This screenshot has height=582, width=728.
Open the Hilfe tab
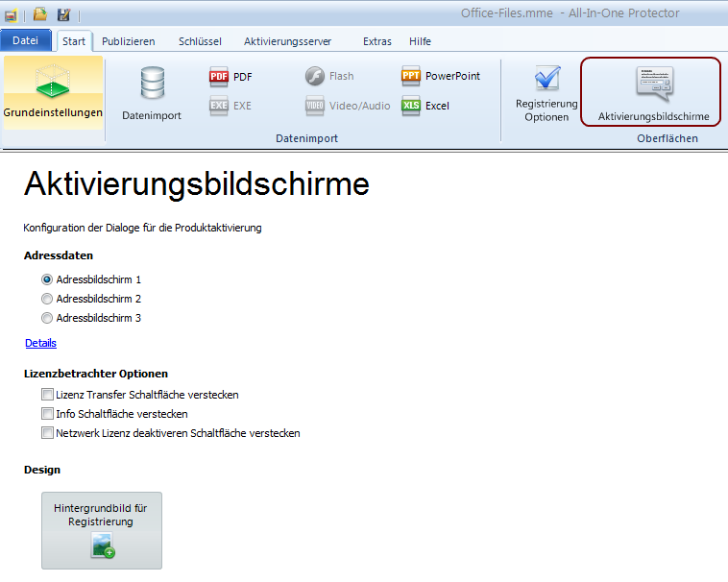[420, 41]
